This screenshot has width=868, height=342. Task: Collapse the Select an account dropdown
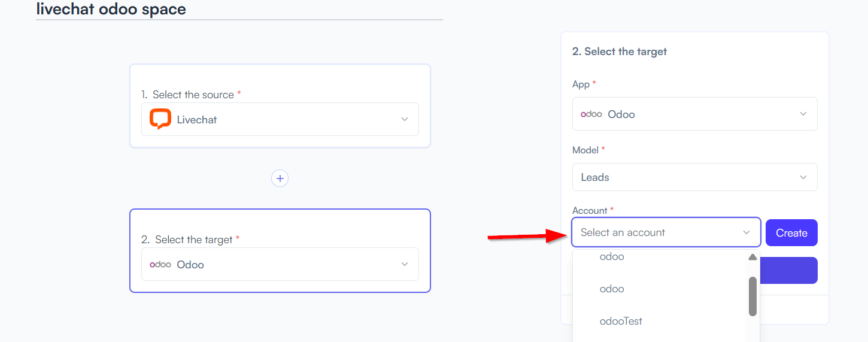click(746, 232)
